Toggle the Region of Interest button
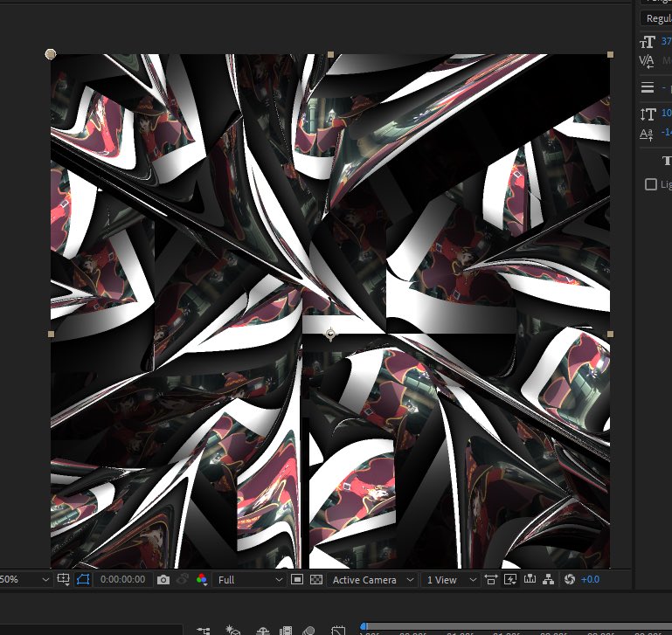The width and height of the screenshot is (672, 635). (296, 580)
